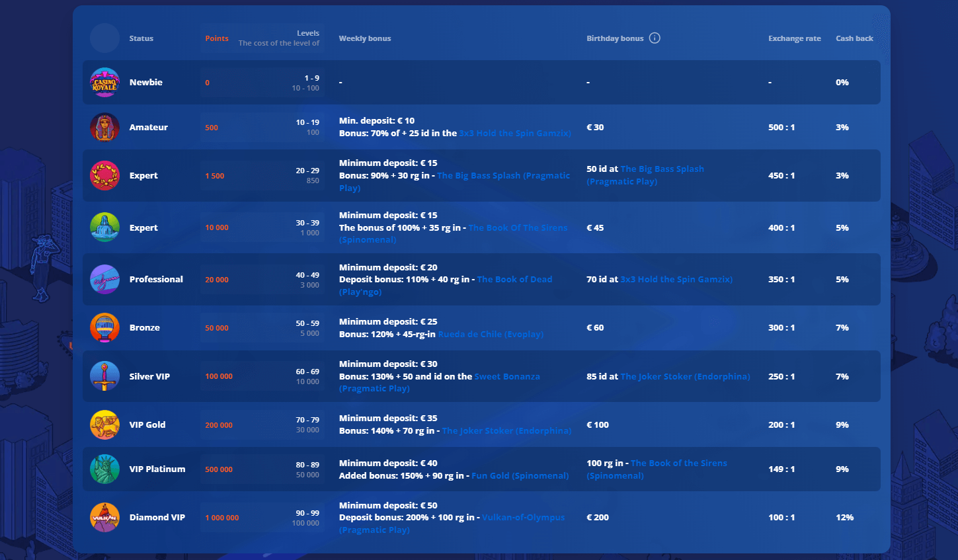Click the 10 000 points value
This screenshot has height=560, width=958.
217,227
